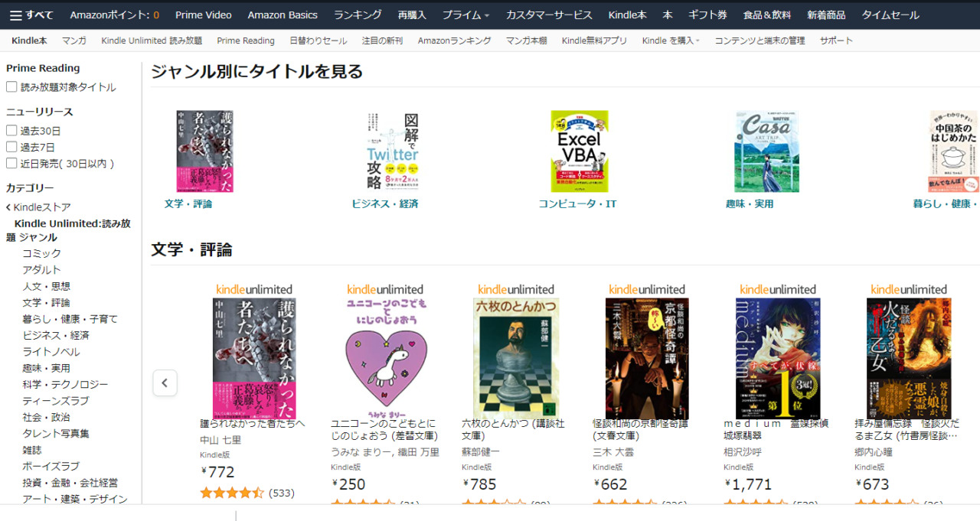The image size is (980, 521).
Task: Go back to Kindleストア category chevron
Action: [8, 207]
